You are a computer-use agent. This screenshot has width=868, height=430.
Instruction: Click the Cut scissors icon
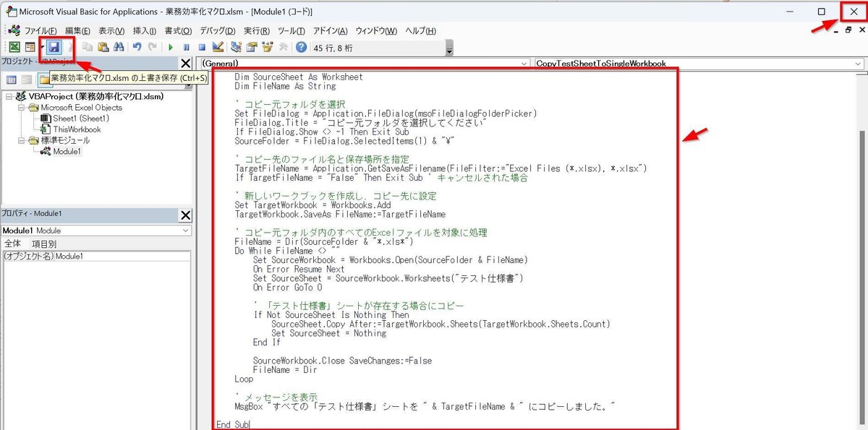pyautogui.click(x=69, y=47)
